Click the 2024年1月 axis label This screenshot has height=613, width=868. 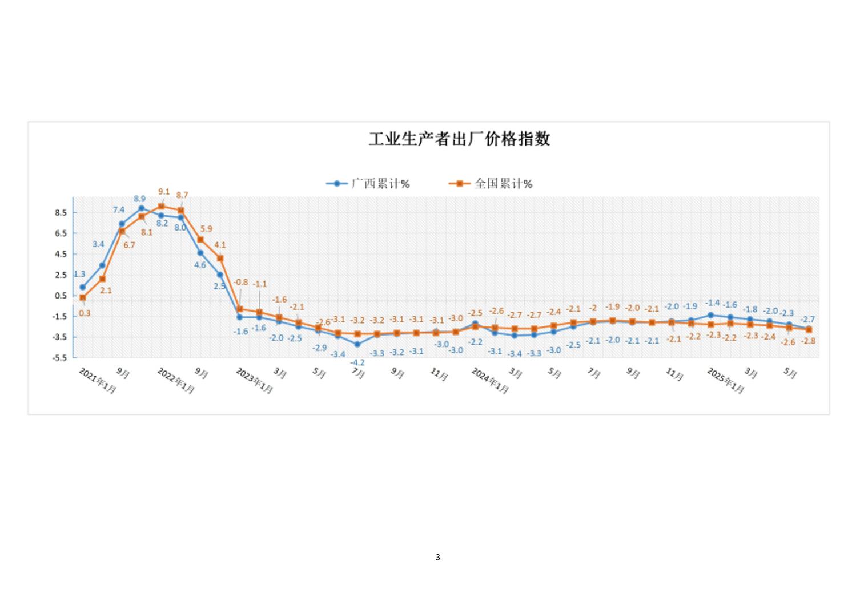[490, 380]
